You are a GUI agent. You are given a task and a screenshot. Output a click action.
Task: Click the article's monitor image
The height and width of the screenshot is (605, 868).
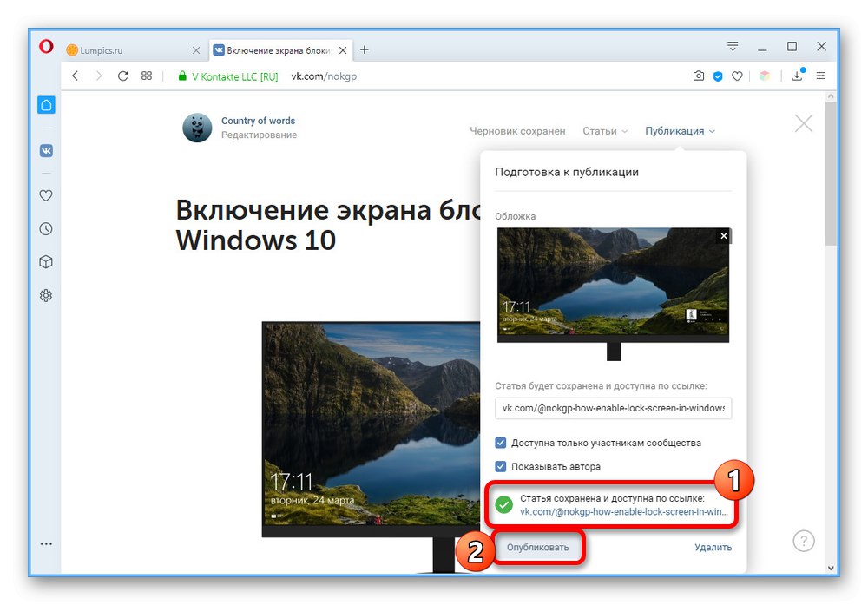pos(371,447)
